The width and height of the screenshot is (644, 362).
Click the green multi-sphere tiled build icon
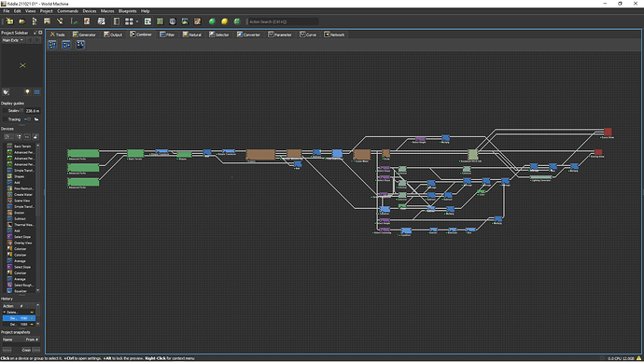[x=237, y=21]
